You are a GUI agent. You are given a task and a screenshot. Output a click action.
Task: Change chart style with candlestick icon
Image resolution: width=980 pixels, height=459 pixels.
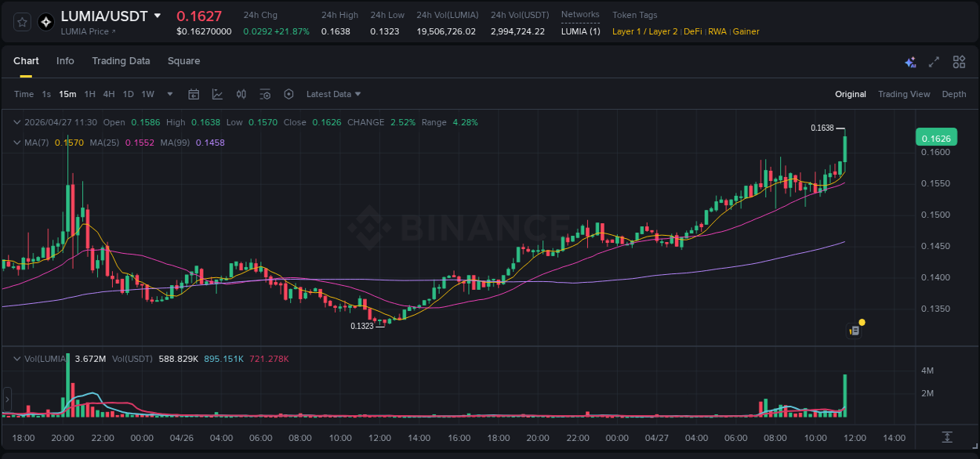[x=241, y=94]
